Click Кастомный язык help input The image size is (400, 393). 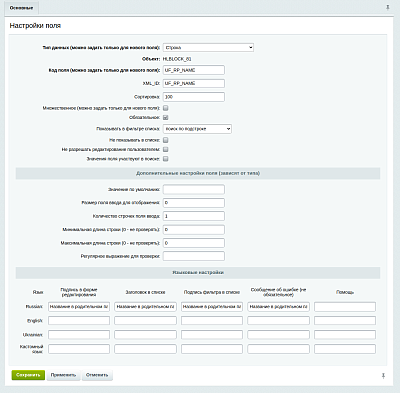[345, 349]
